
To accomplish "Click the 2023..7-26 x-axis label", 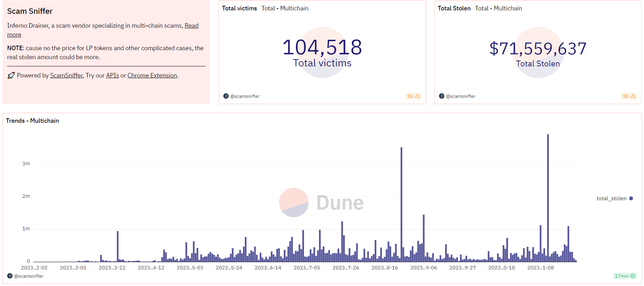I will pos(346,268).
